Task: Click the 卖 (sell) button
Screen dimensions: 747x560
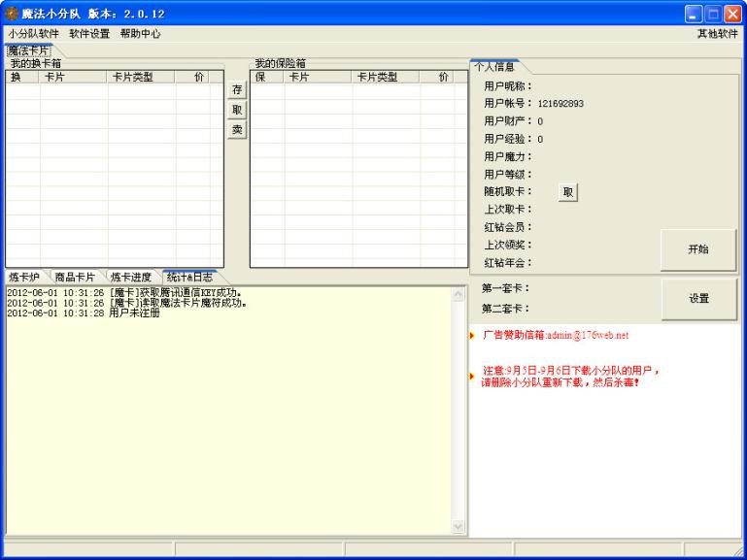Action: [x=237, y=129]
